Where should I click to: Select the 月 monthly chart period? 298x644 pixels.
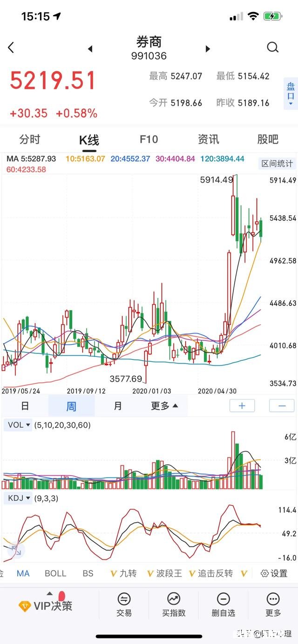click(x=117, y=405)
